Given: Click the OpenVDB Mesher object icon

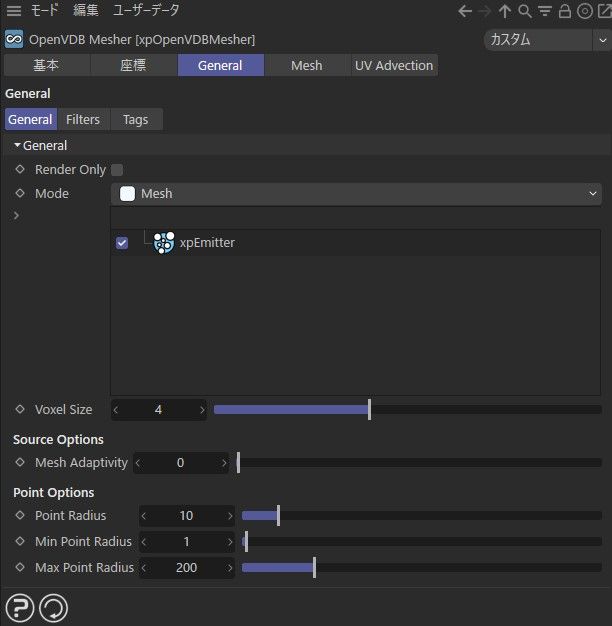Looking at the screenshot, I should [x=14, y=39].
